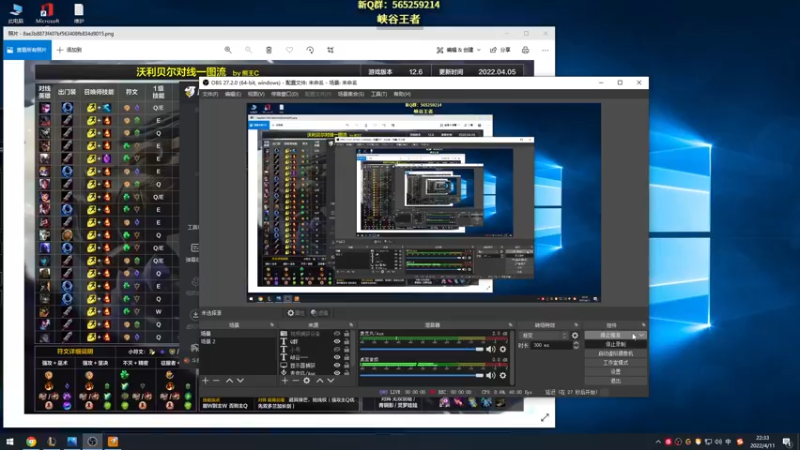Click the 停止推流 streaming button
800x450 pixels.
pos(610,335)
